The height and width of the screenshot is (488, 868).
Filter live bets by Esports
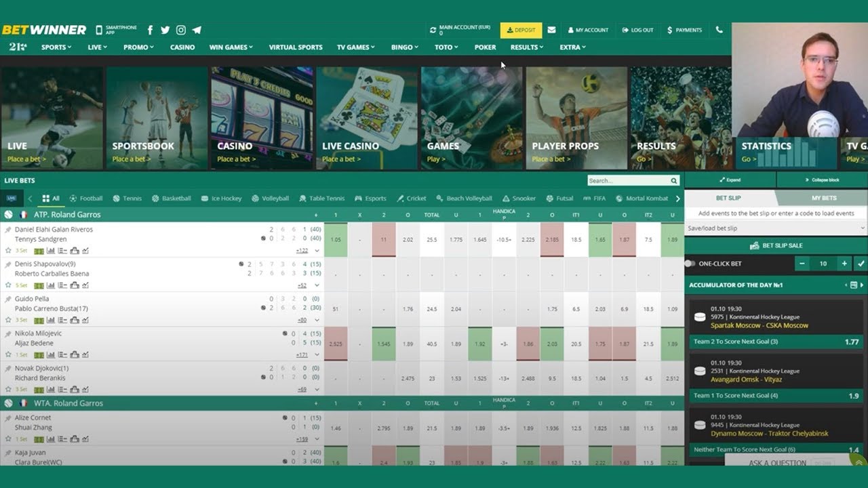pos(370,199)
